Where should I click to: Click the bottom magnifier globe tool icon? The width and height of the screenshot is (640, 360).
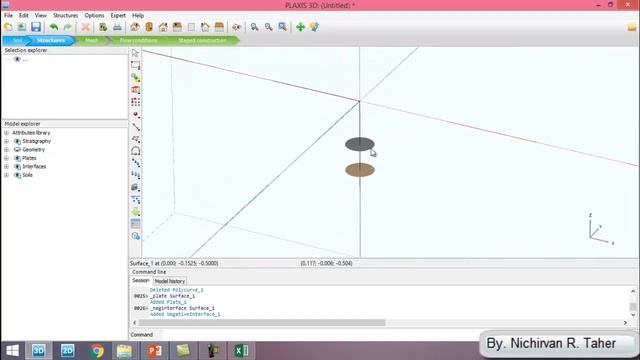pyautogui.click(x=136, y=236)
